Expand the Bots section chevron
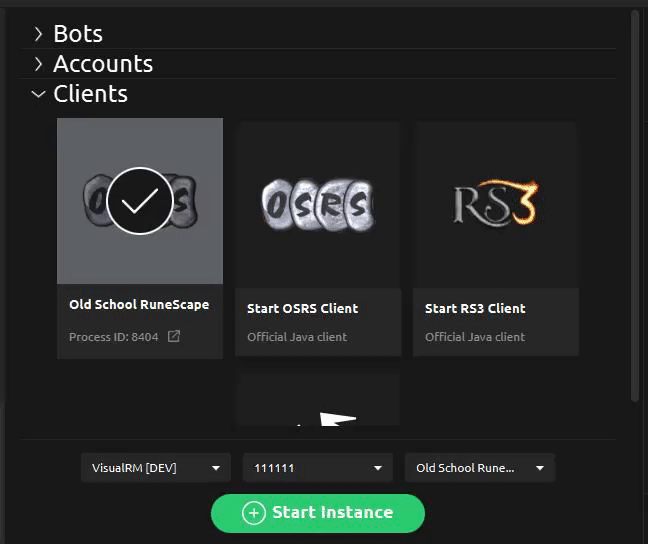The width and height of the screenshot is (648, 544). coord(38,34)
